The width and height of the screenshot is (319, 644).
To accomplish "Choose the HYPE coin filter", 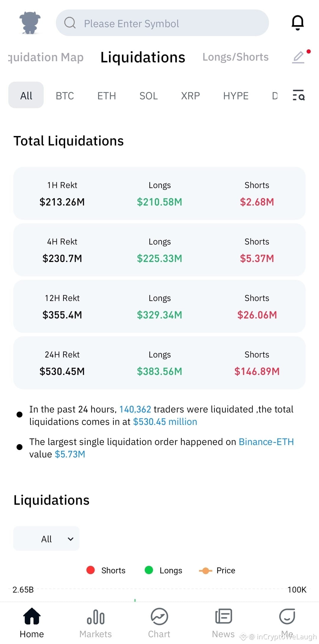I will [236, 96].
